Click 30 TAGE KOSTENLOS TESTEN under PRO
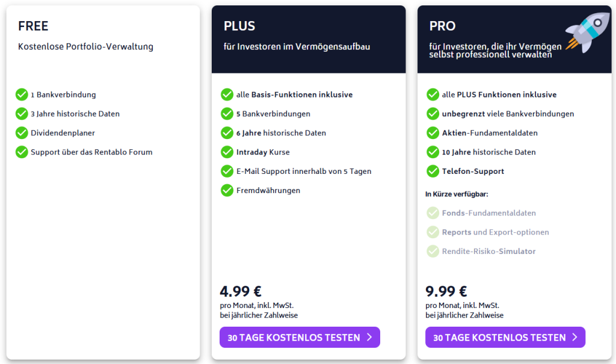 tap(505, 338)
